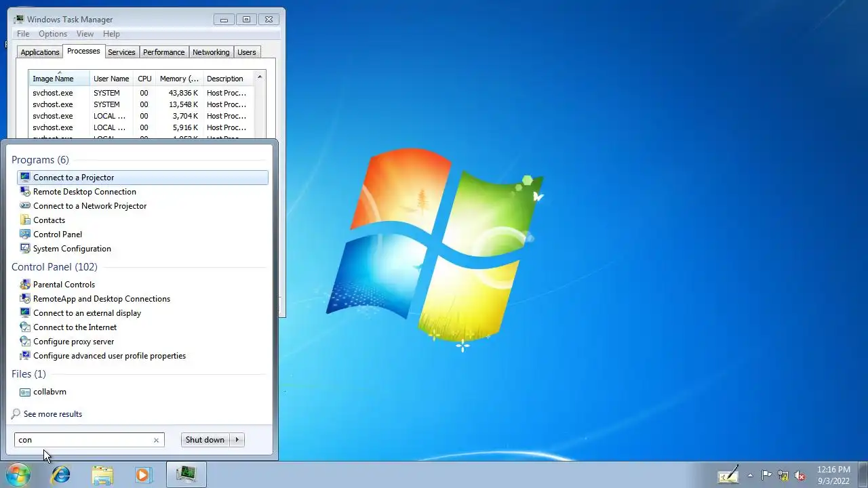Click the Connect to an external display icon

tap(25, 312)
